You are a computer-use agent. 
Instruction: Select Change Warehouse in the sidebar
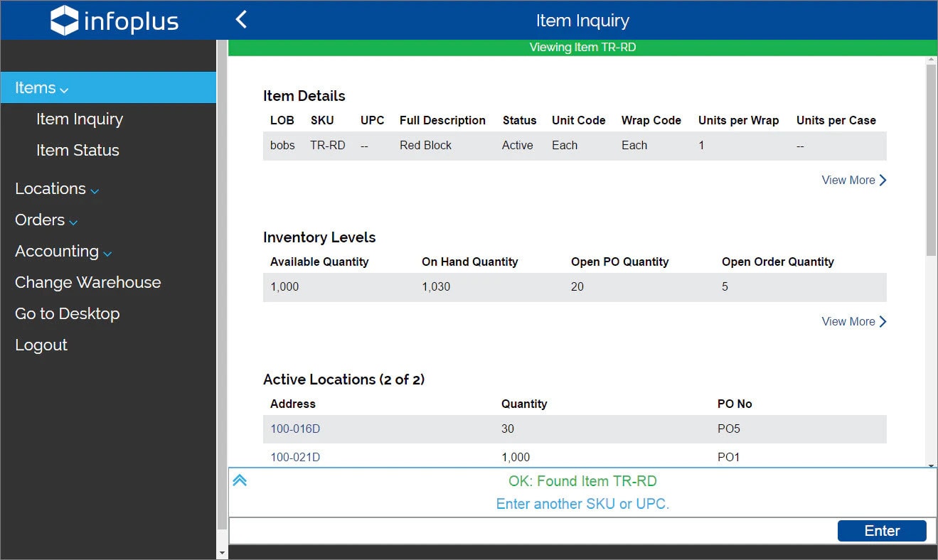click(87, 282)
